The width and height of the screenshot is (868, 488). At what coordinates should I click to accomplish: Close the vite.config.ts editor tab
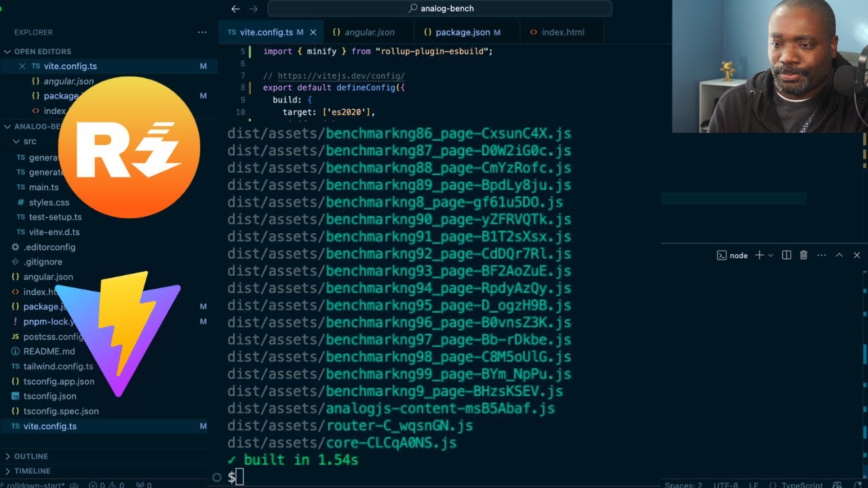(x=313, y=32)
